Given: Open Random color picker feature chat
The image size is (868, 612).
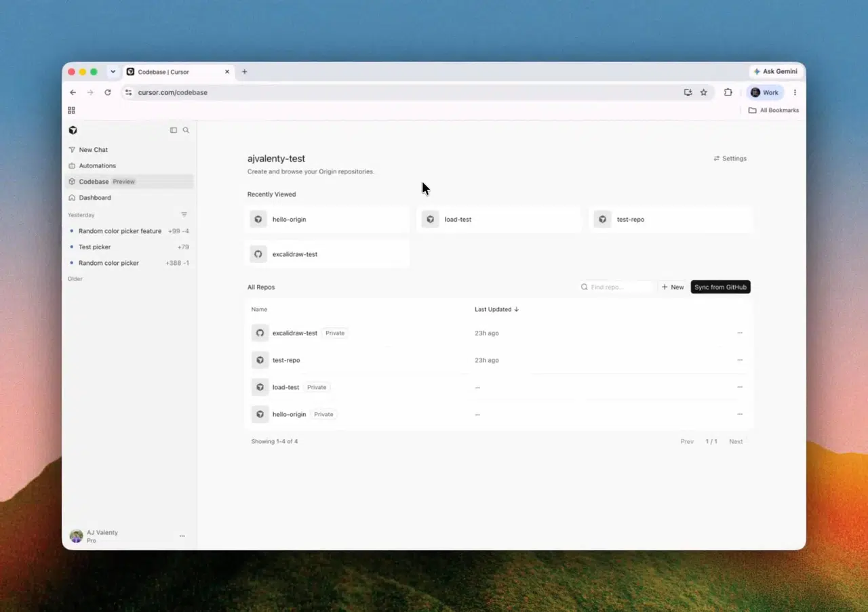Looking at the screenshot, I should click(x=129, y=231).
